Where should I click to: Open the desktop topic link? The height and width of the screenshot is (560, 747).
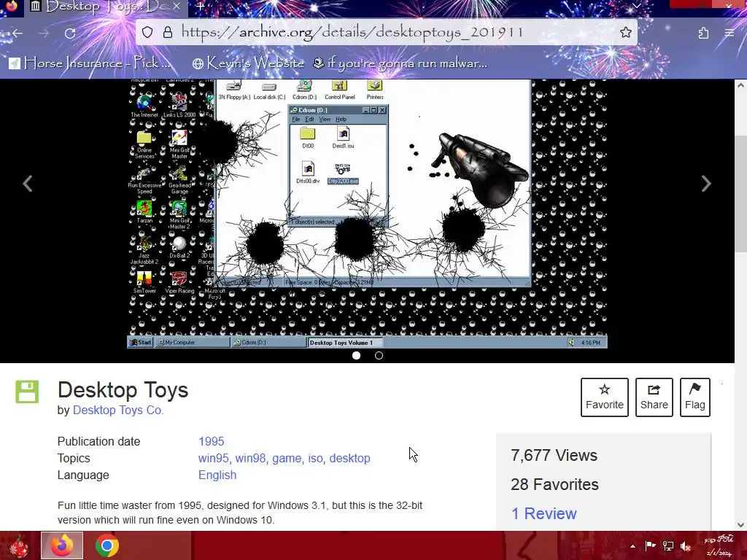tap(349, 458)
